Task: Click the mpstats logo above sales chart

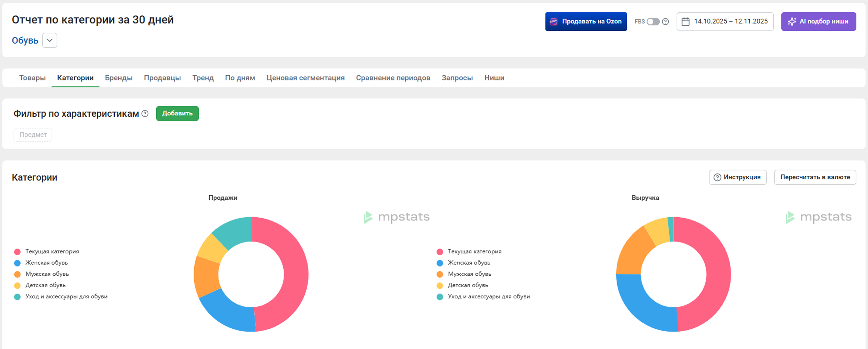Action: pos(396,217)
